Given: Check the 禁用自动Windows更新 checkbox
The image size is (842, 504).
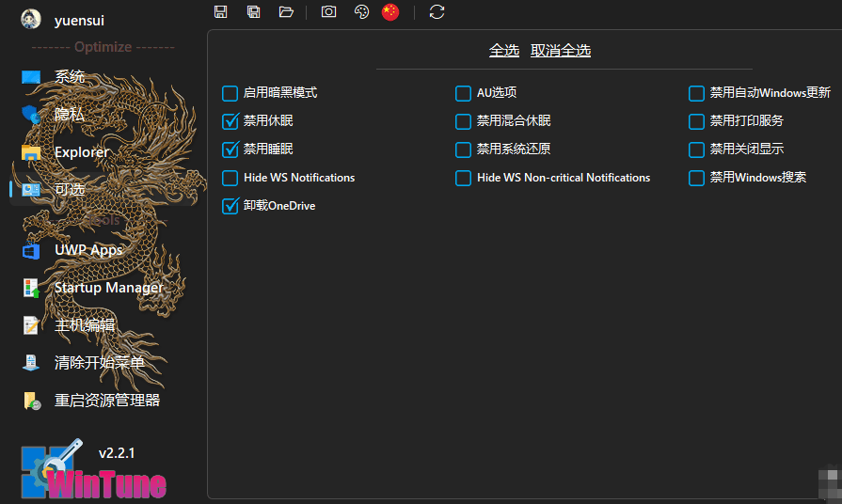Looking at the screenshot, I should pos(696,93).
